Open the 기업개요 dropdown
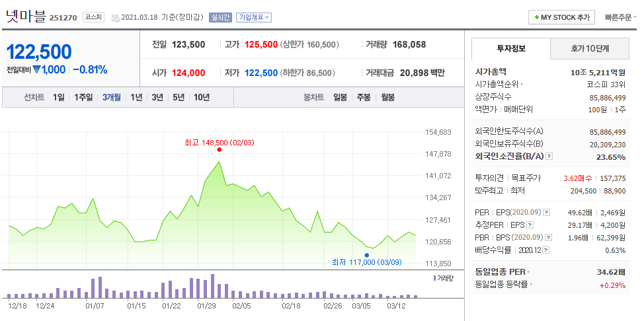The width and height of the screenshot is (644, 321). coord(253,18)
